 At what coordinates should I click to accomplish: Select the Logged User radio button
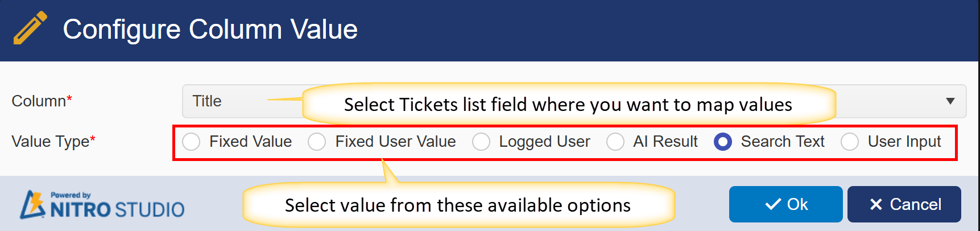tap(481, 142)
